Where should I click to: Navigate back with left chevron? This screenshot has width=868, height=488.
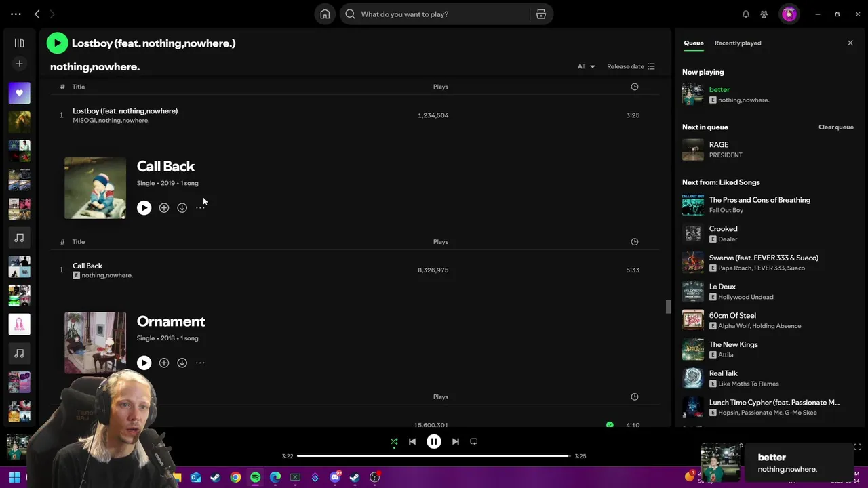pyautogui.click(x=37, y=14)
